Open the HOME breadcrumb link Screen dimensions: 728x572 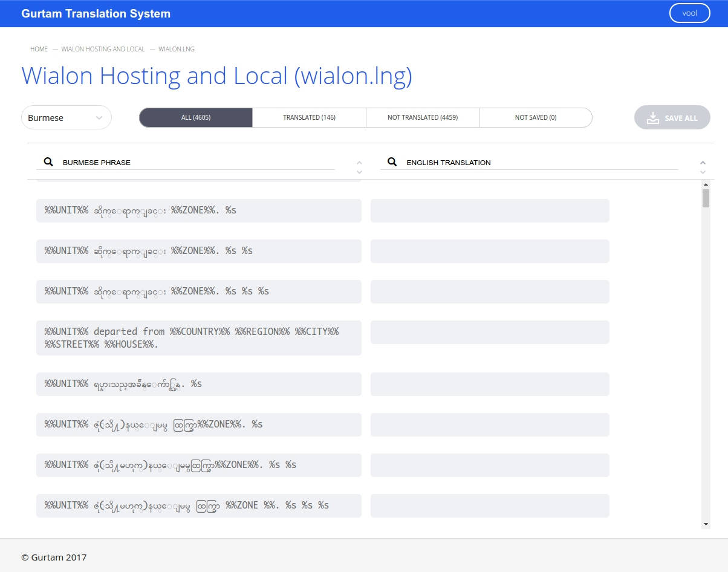[x=39, y=49]
